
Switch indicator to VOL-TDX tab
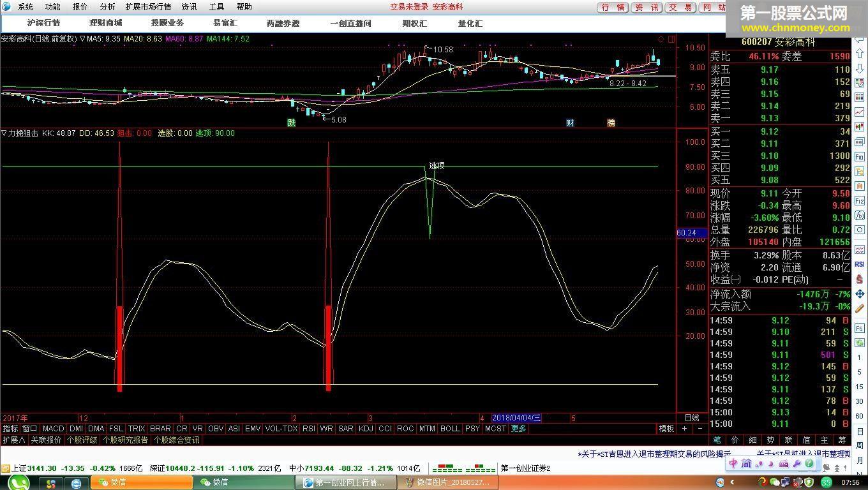[x=281, y=429]
